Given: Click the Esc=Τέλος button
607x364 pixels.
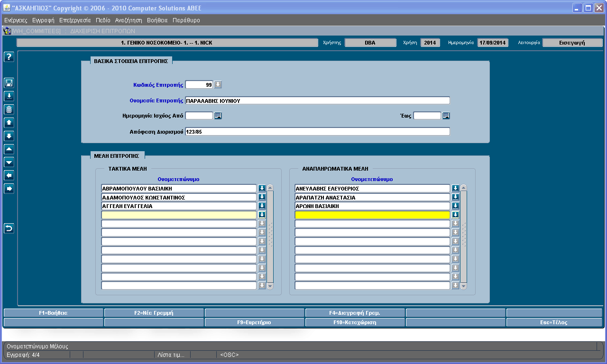Looking at the screenshot, I should click(554, 322).
